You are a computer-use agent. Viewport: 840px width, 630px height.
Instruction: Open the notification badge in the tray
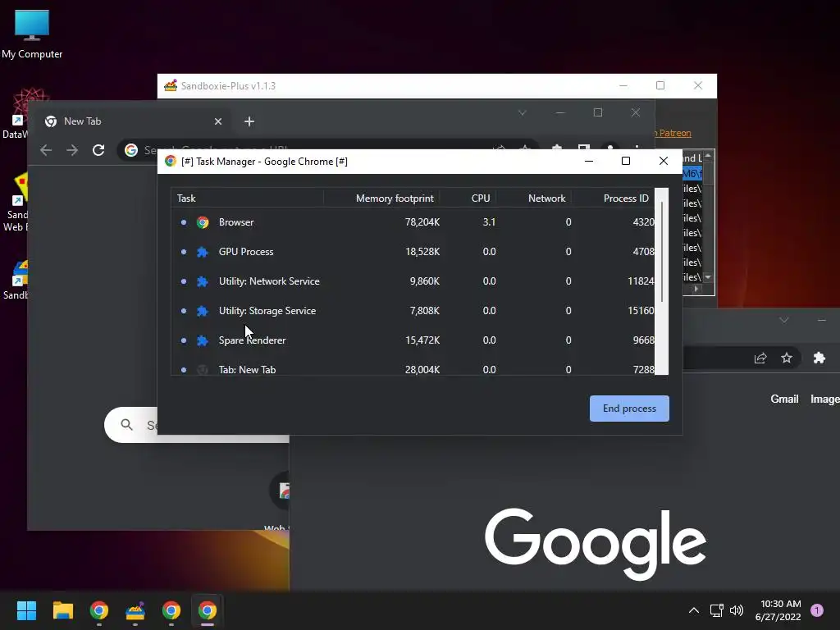tap(817, 610)
